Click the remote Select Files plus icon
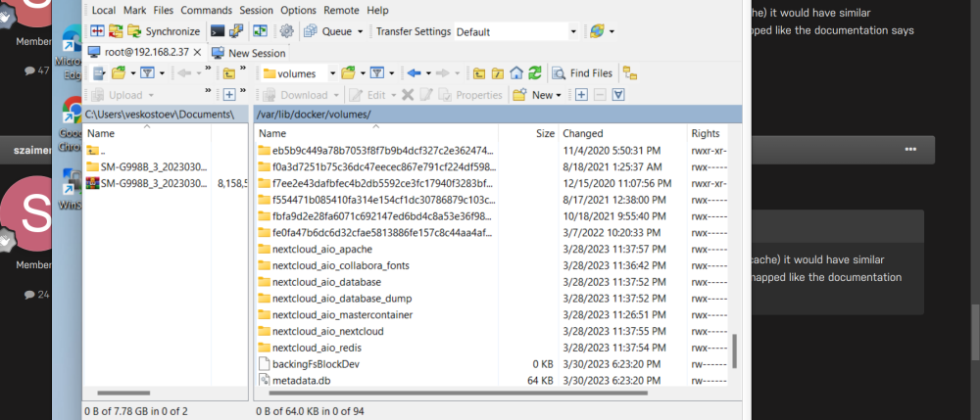Viewport: 980px width, 420px height. pos(581,95)
